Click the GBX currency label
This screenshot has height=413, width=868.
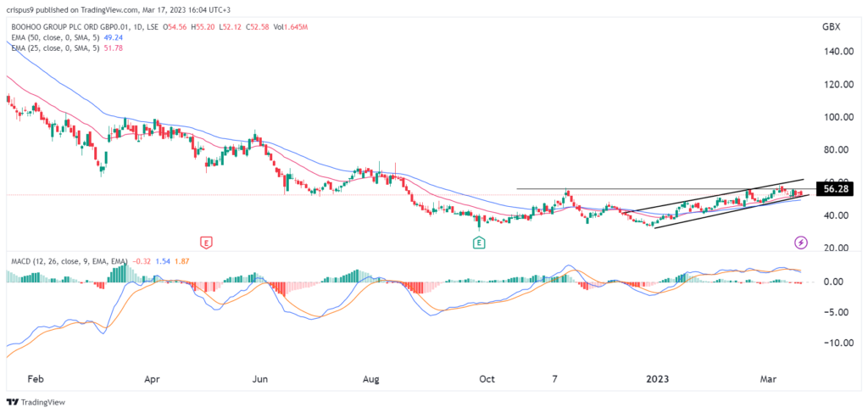(x=831, y=25)
